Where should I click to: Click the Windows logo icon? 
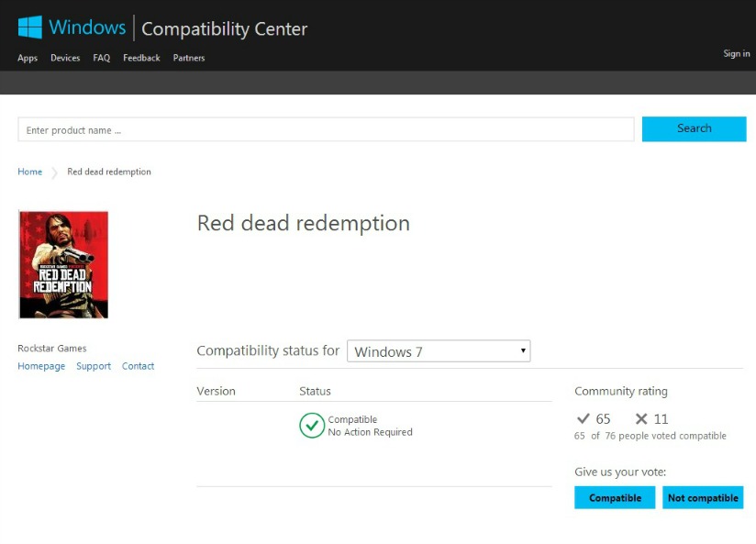30,28
